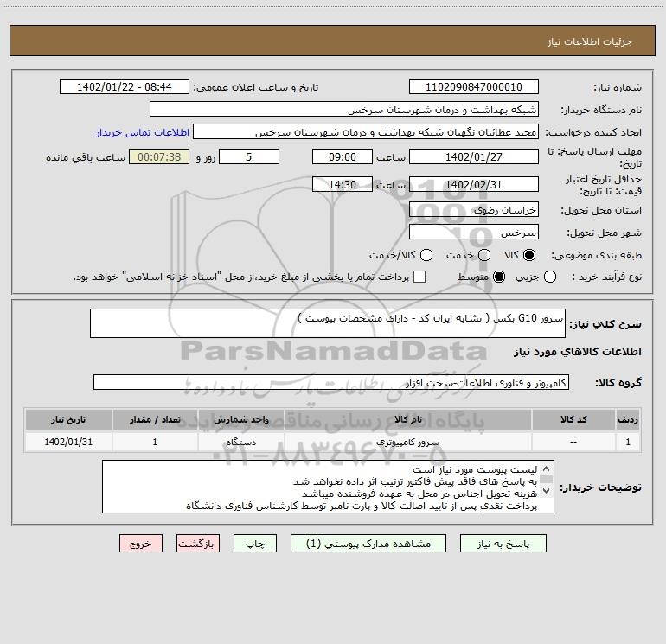Click the واحد شمارش column header
Screen dimensions: 666x644
point(240,419)
